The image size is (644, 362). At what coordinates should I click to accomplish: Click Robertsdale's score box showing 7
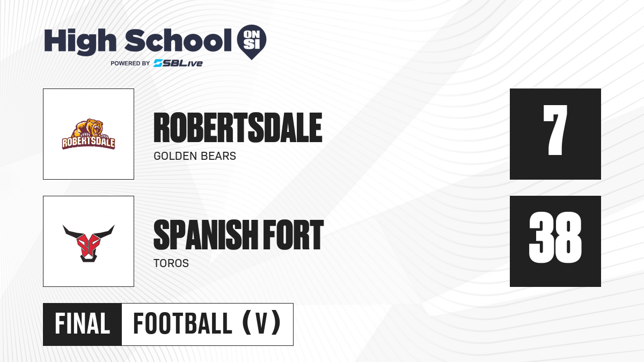click(x=555, y=134)
